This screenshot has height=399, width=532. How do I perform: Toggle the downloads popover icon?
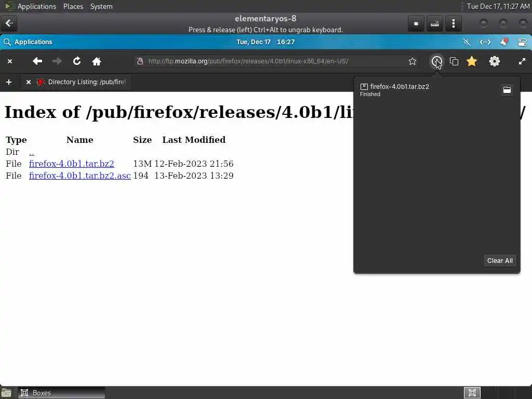[x=436, y=61]
